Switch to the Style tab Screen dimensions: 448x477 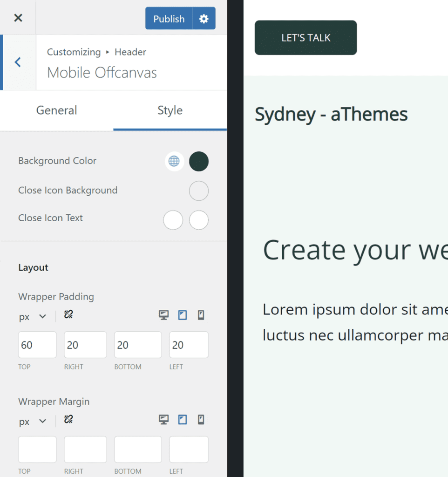(x=170, y=110)
